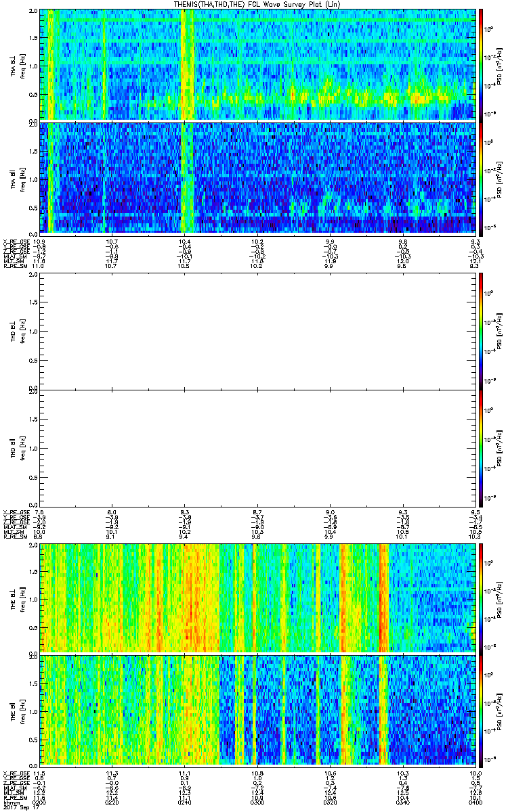Click the THD B⊥ freq [Hz] axis label
The width and height of the screenshot is (508, 812).
[22, 331]
